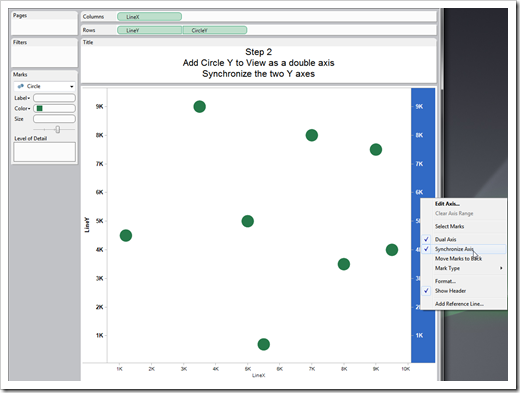Click the Circle mark type icon
This screenshot has height=393, width=520.
point(21,86)
